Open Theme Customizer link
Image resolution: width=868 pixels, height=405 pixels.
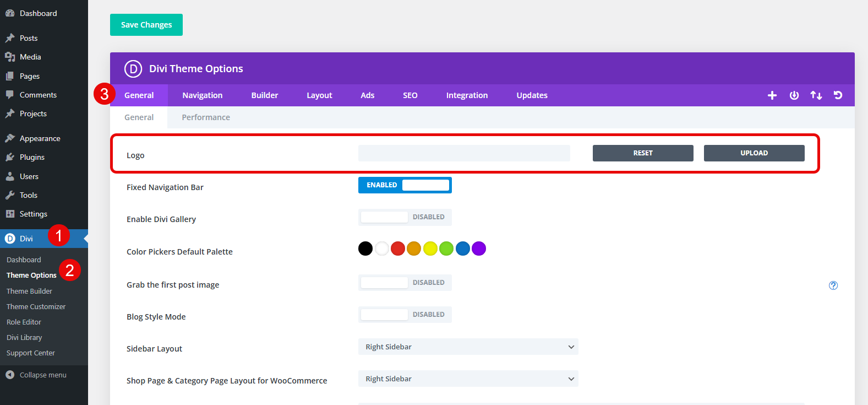[36, 306]
